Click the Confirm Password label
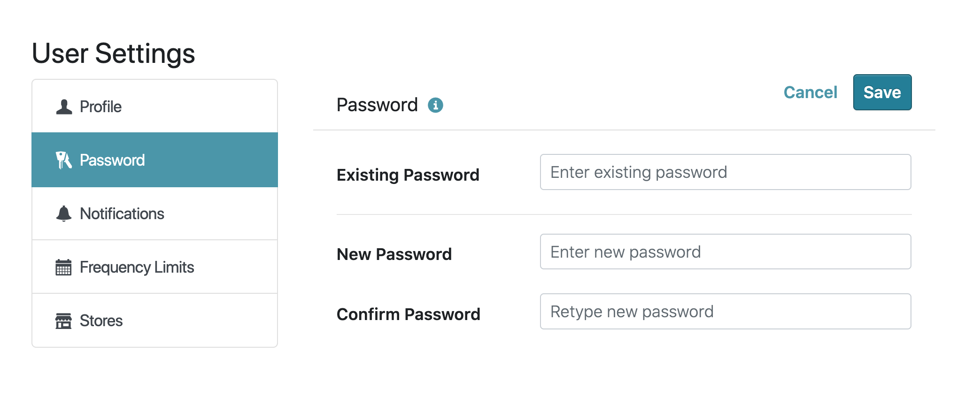The image size is (980, 420). pos(408,314)
